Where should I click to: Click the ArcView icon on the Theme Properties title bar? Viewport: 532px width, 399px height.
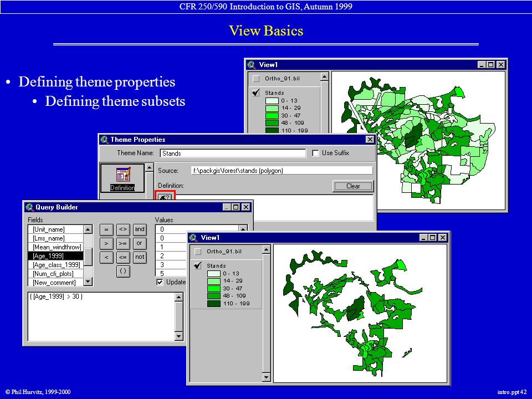(x=105, y=140)
